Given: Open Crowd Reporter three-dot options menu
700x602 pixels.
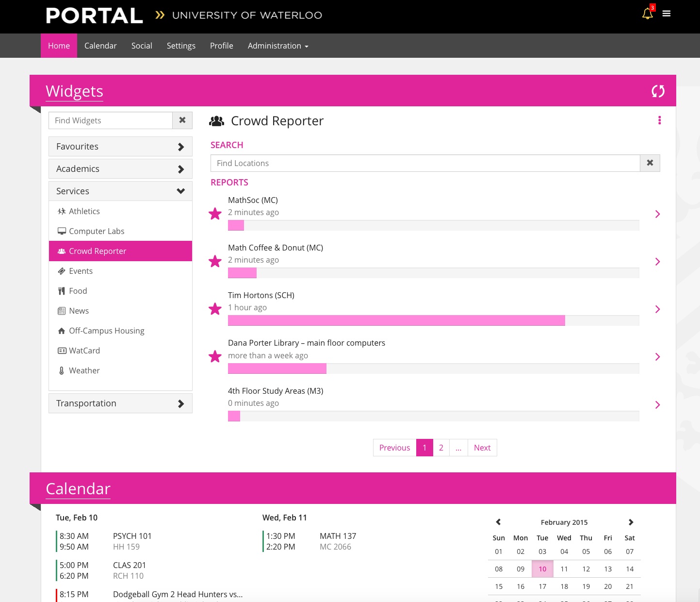Looking at the screenshot, I should coord(659,120).
